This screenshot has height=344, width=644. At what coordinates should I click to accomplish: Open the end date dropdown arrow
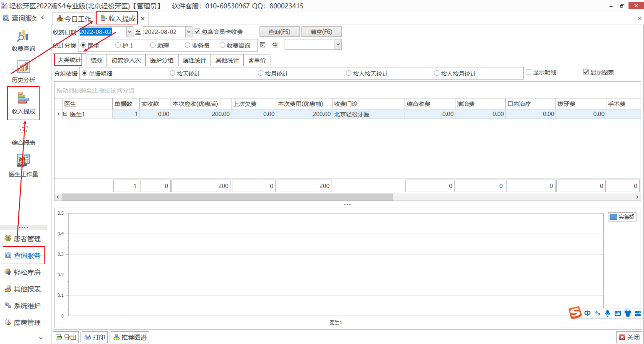[x=189, y=32]
